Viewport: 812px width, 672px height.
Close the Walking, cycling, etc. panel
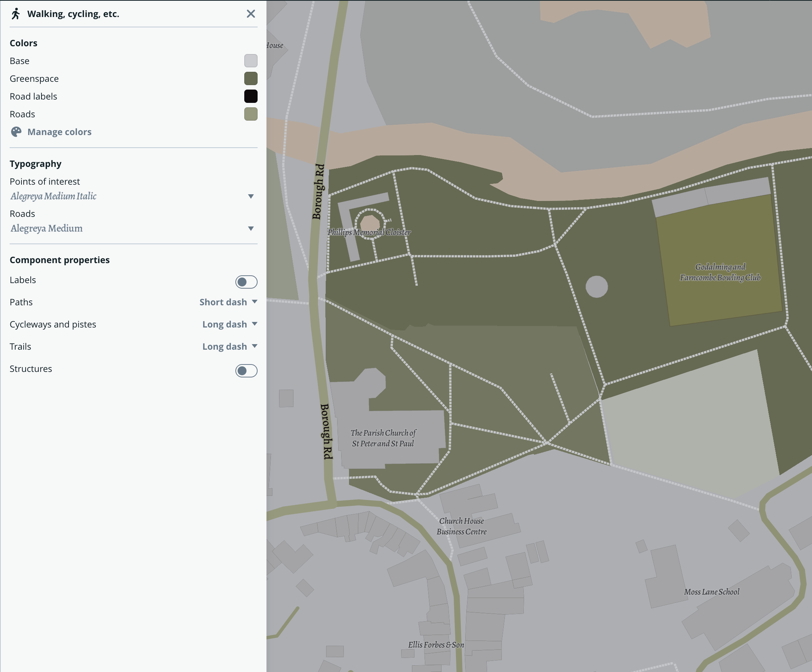(251, 14)
